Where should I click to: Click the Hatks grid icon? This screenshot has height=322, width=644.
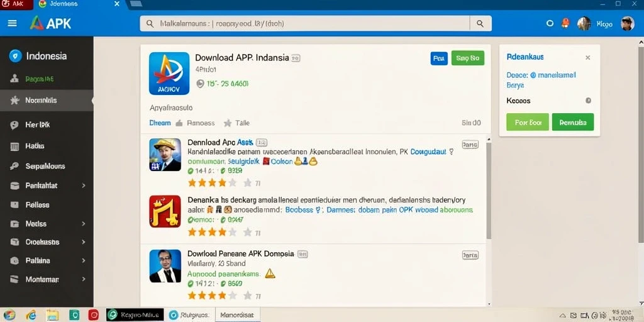15,146
